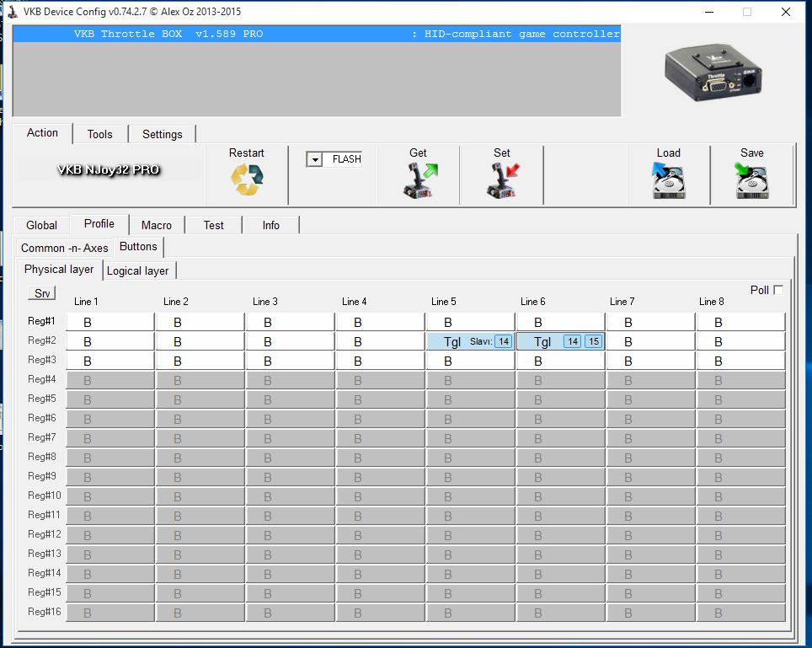Click the Throttle BOX device image
This screenshot has width=812, height=648.
click(x=713, y=72)
